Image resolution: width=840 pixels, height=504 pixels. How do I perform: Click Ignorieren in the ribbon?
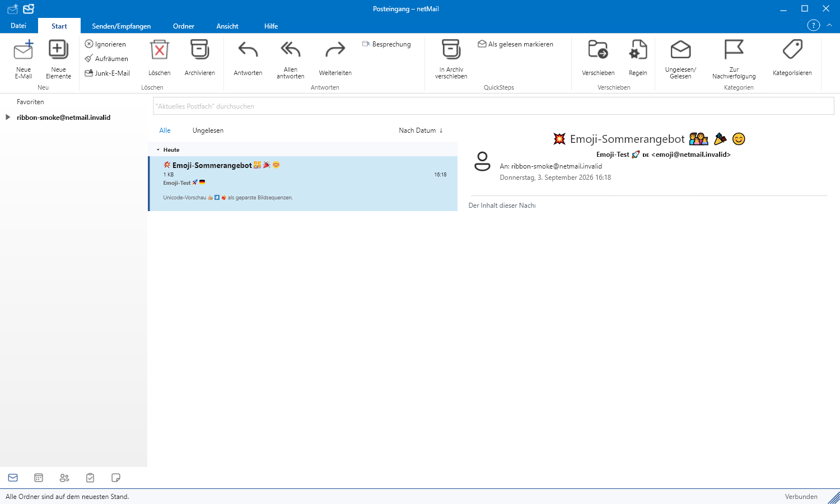pyautogui.click(x=105, y=44)
